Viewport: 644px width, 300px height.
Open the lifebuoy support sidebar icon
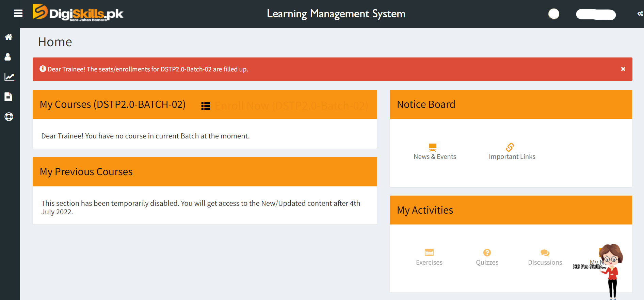(9, 117)
